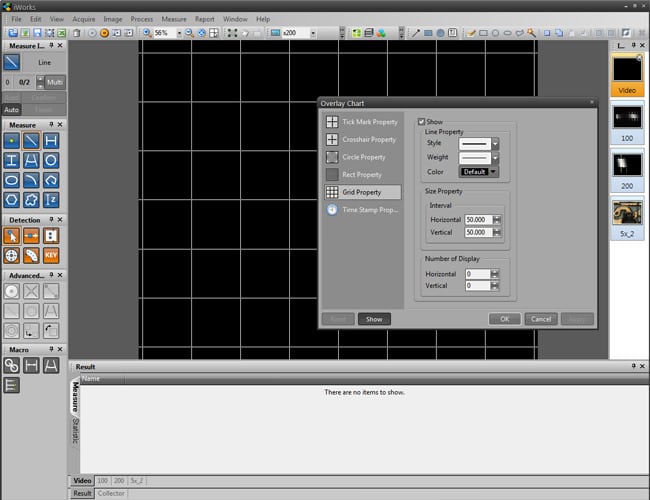Viewport: 650px width, 500px height.
Task: Select the freeform area measure tool
Action: tap(31, 200)
